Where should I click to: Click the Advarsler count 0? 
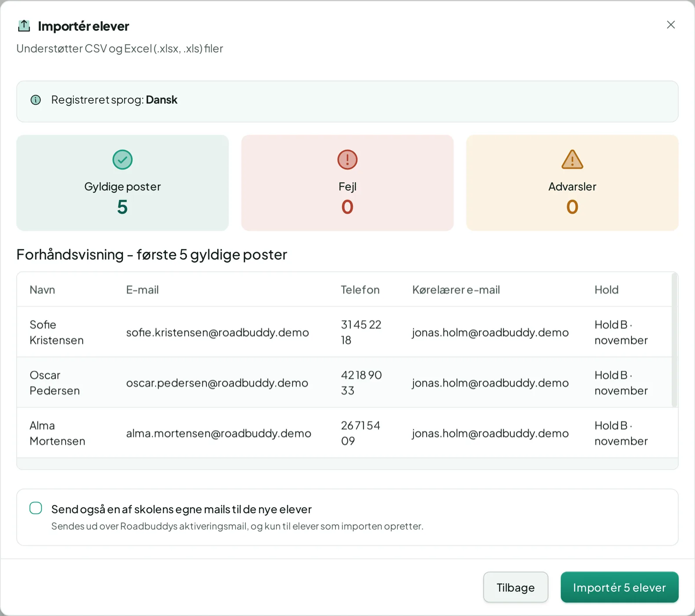572,207
